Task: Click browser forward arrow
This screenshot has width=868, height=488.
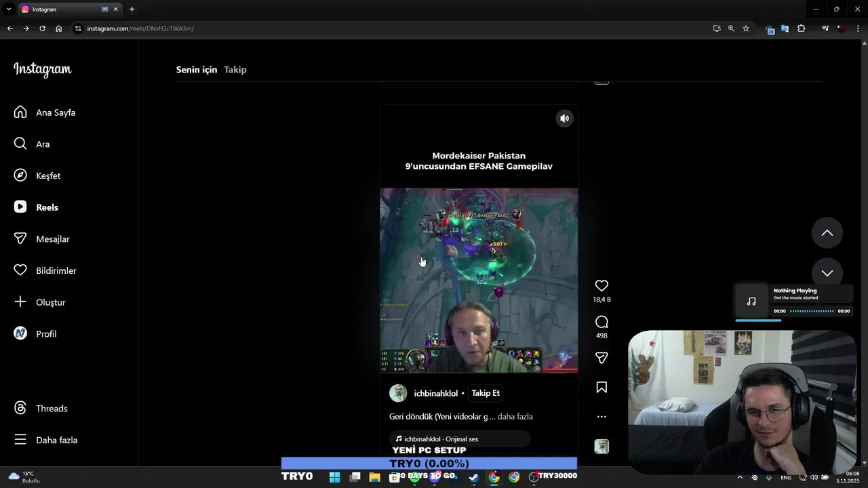Action: [26, 28]
